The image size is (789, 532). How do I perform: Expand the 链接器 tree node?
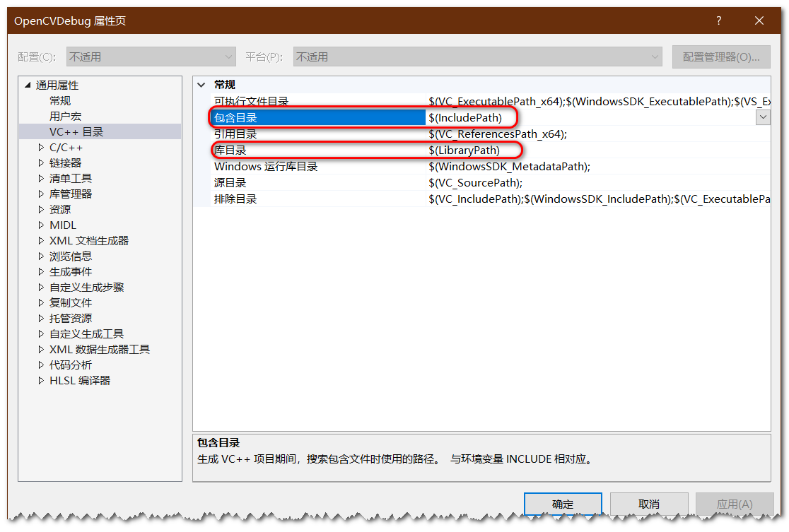tap(41, 163)
